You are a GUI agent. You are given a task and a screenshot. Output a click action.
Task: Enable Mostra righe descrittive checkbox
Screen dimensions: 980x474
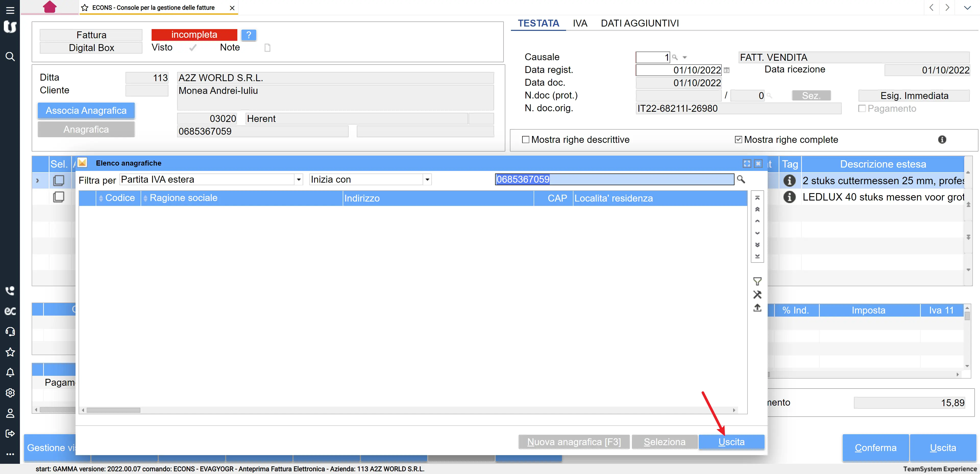tap(525, 140)
